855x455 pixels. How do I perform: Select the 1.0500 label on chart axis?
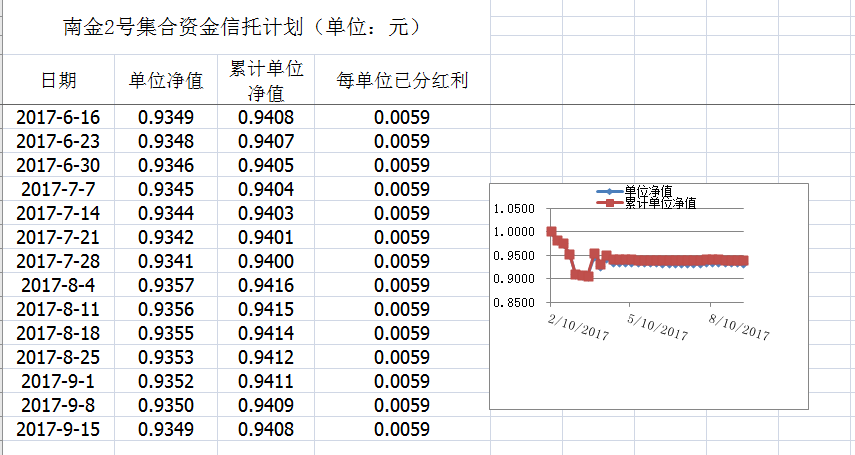point(514,209)
